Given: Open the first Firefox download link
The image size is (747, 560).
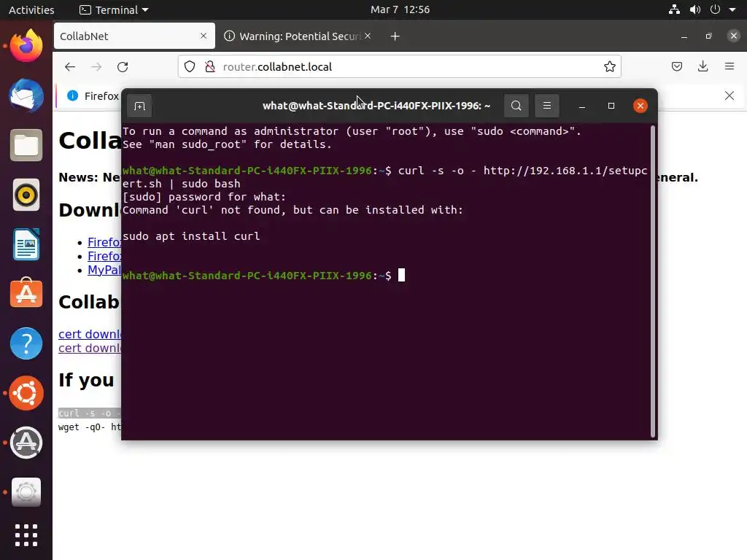Looking at the screenshot, I should click(104, 242).
